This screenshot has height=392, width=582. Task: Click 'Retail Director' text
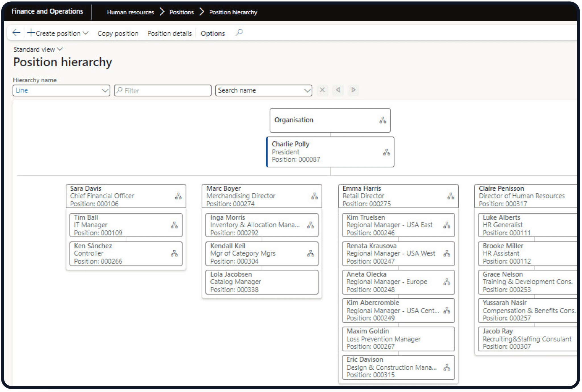(x=363, y=196)
